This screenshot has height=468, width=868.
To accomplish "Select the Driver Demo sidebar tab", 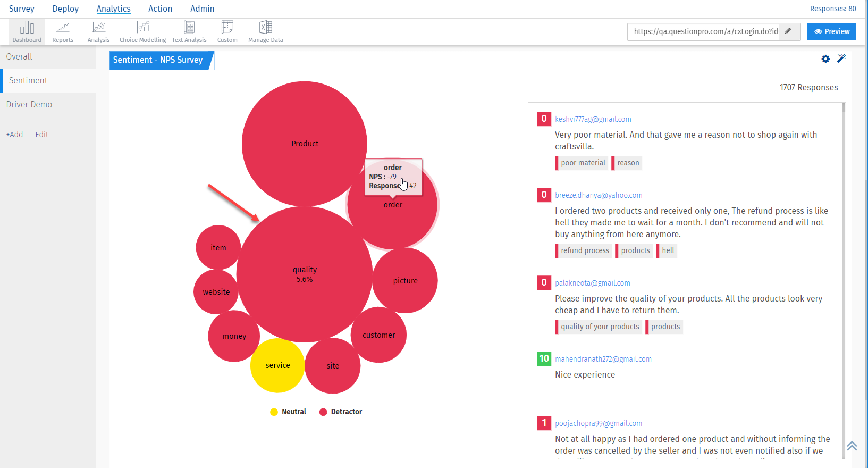I will (x=48, y=105).
